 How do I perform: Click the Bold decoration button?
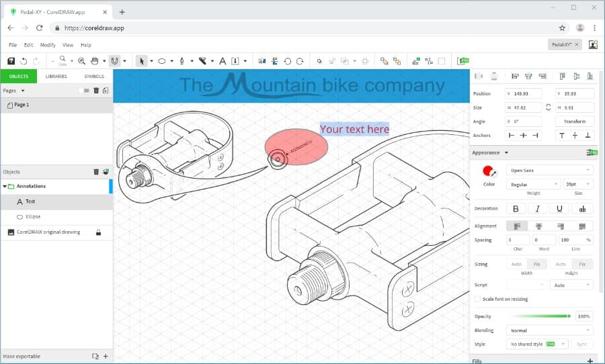tap(516, 209)
